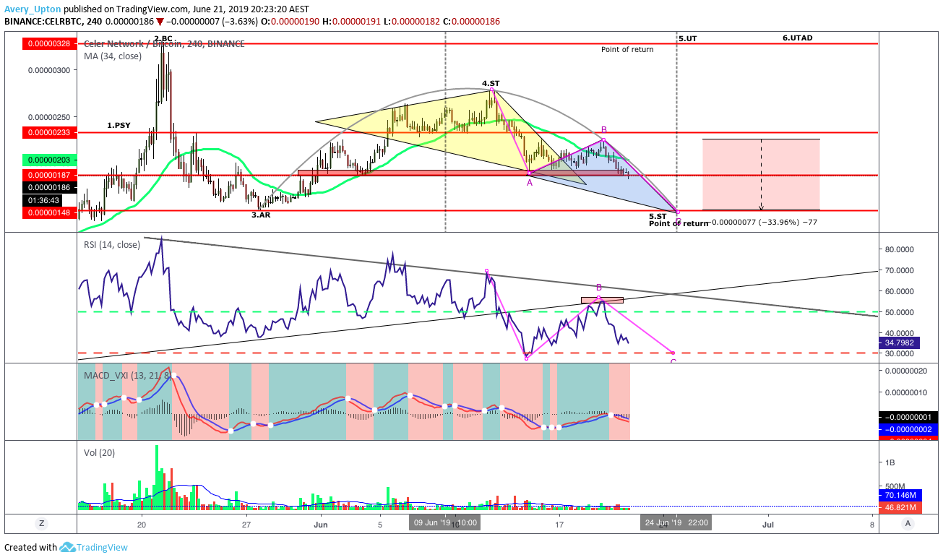Select the 5.ST annotation
Image resolution: width=943 pixels, height=560 pixels.
tap(658, 216)
